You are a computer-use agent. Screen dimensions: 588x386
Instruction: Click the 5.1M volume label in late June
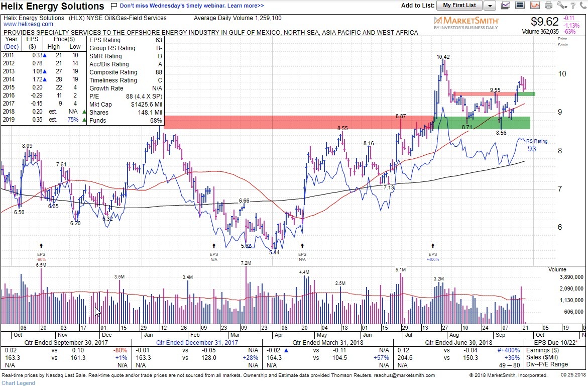[x=401, y=269]
